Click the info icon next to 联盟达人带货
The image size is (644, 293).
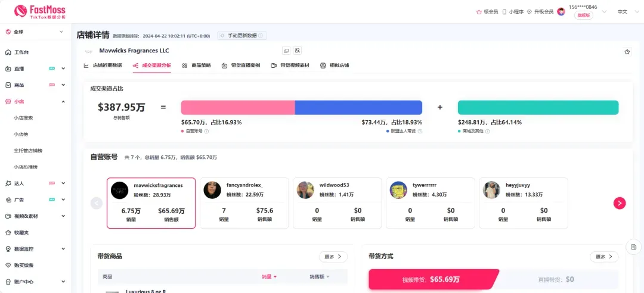pos(420,132)
